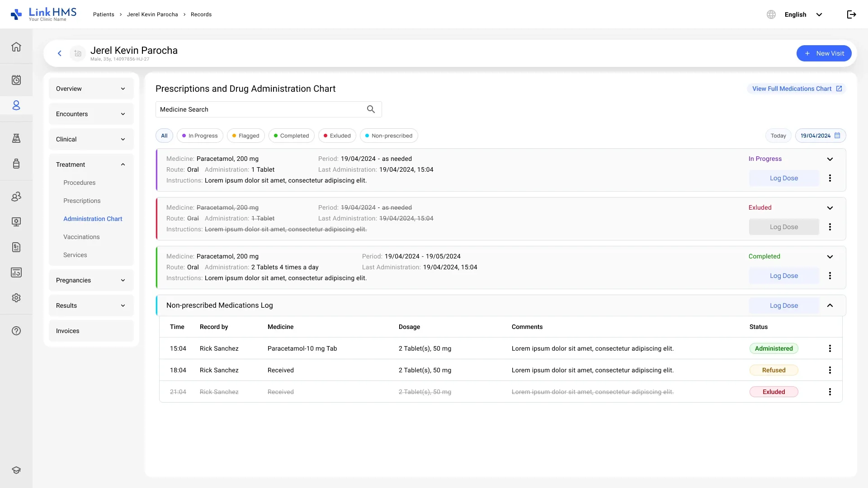The width and height of the screenshot is (868, 488).
Task: Go back using the arrow beside patient name
Action: 59,53
